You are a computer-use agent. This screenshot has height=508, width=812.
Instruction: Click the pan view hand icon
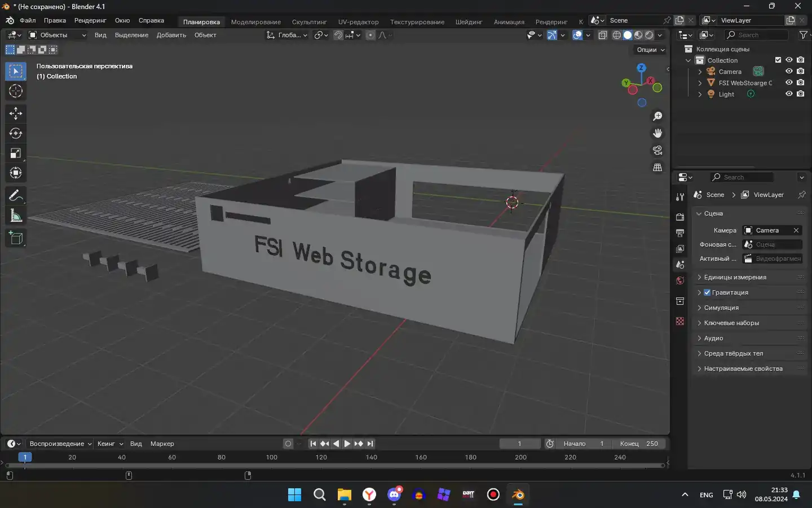[657, 133]
